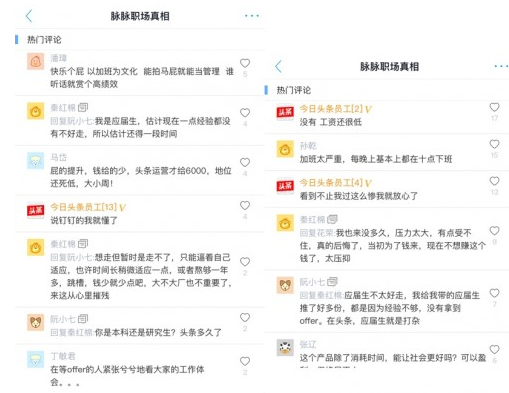Image resolution: width=509 pixels, height=393 pixels.
Task: Like 张辽's comment about 这个产品
Action: [x=494, y=349]
